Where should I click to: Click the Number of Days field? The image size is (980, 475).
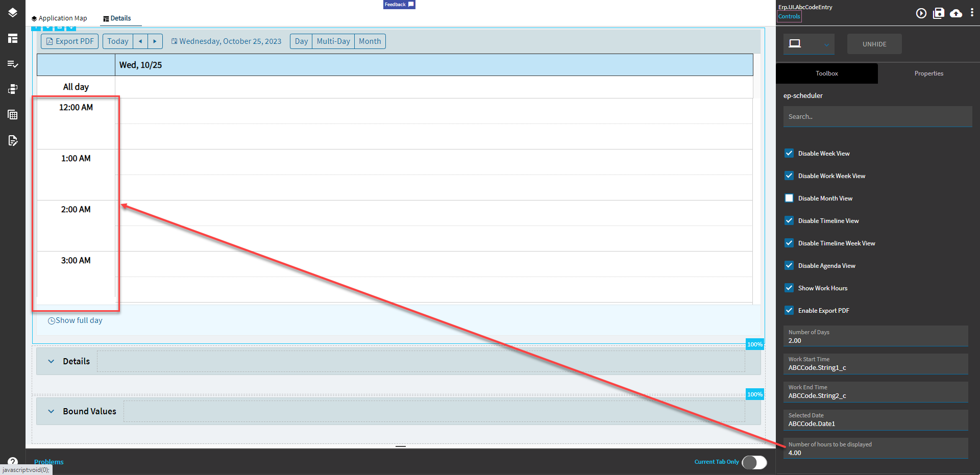point(875,336)
